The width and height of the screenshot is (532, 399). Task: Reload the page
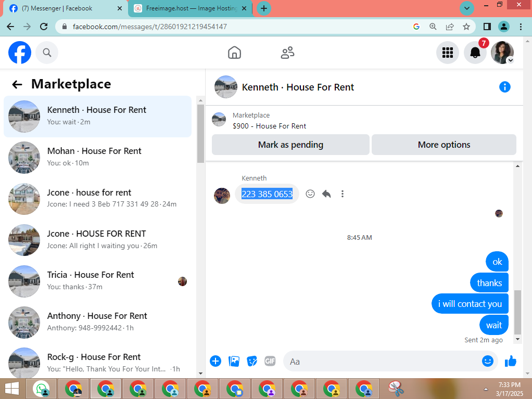coord(44,27)
